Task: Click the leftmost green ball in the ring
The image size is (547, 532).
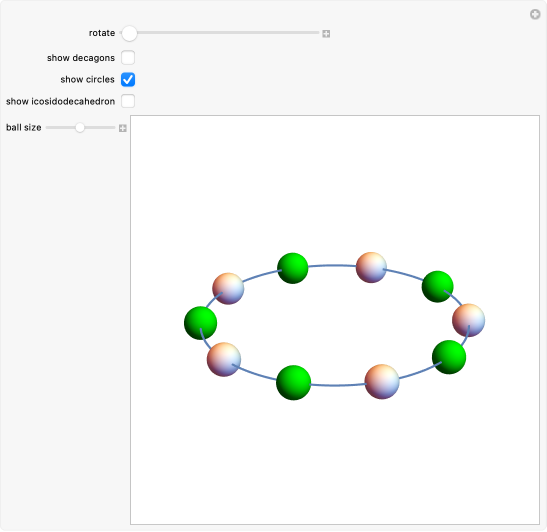Action: pyautogui.click(x=201, y=323)
